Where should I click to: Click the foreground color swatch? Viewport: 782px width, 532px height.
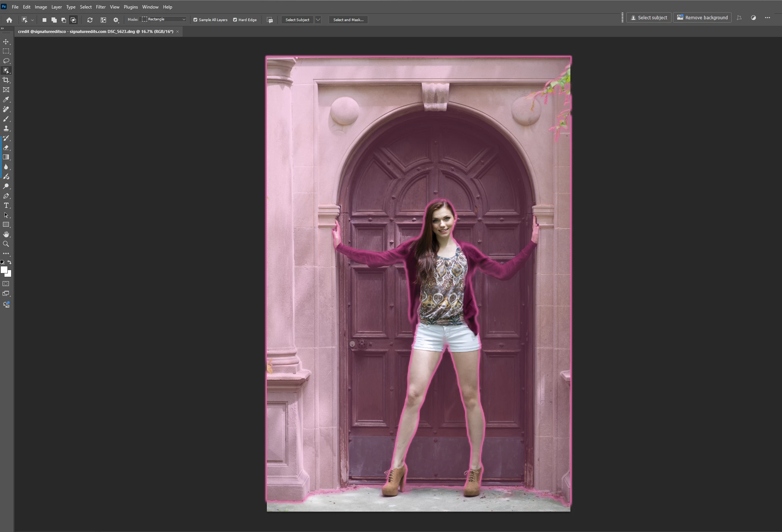tap(4, 270)
